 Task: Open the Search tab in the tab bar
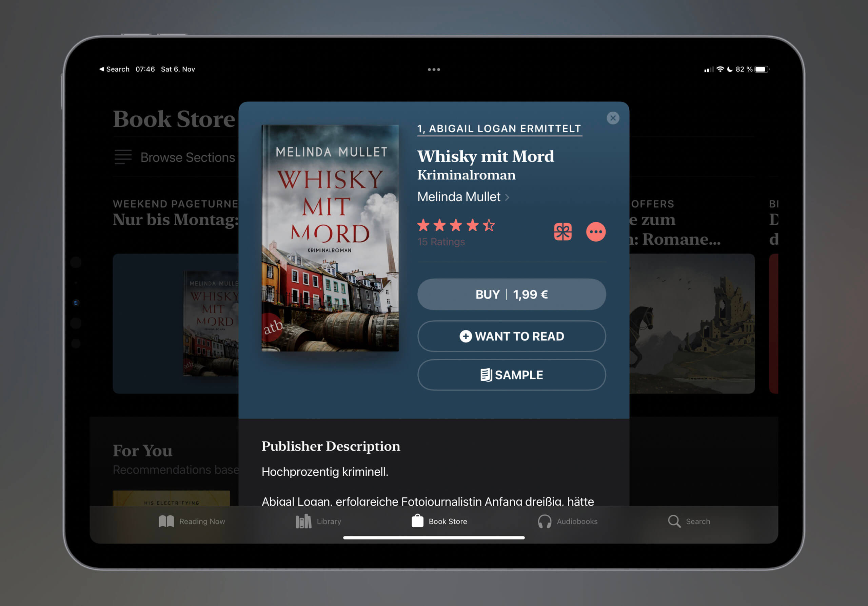coord(689,521)
